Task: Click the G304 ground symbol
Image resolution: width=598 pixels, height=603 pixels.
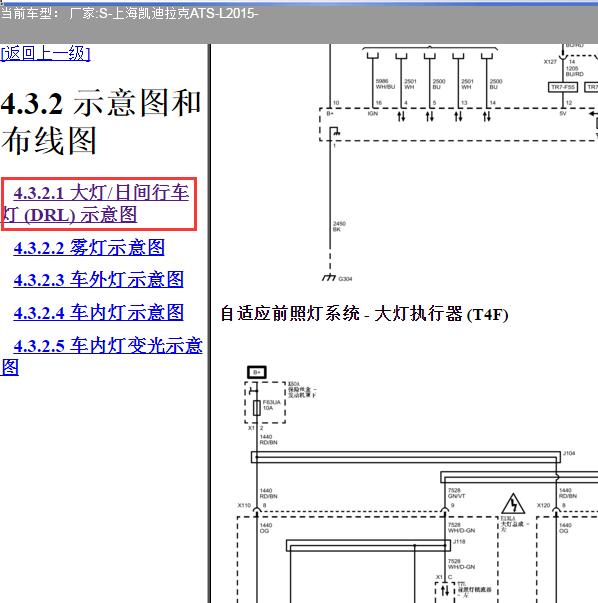Action: coord(329,277)
